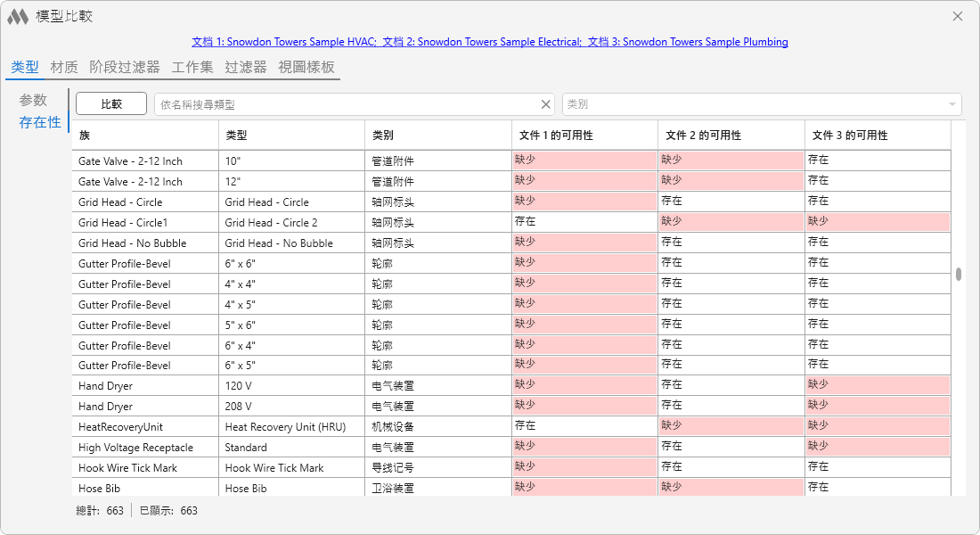Click the 比較 button

(x=111, y=103)
